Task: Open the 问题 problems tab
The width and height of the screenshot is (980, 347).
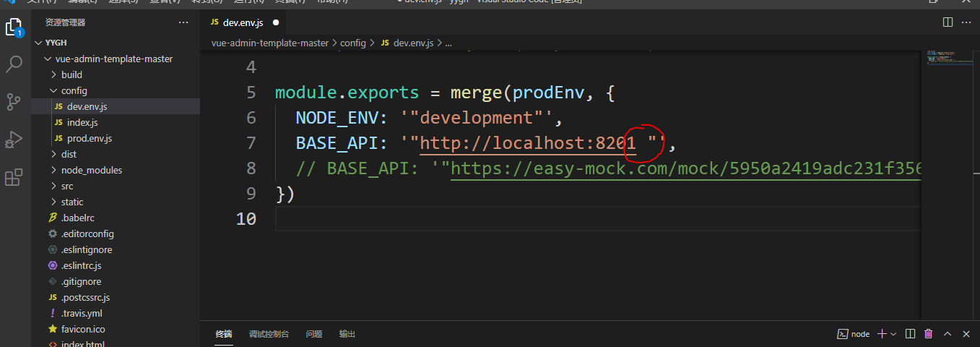Action: pos(314,334)
